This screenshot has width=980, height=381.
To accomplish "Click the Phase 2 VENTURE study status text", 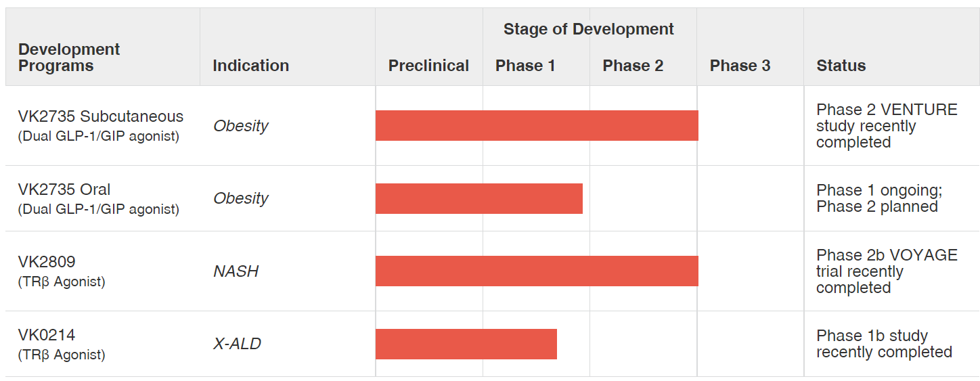I will (x=886, y=126).
